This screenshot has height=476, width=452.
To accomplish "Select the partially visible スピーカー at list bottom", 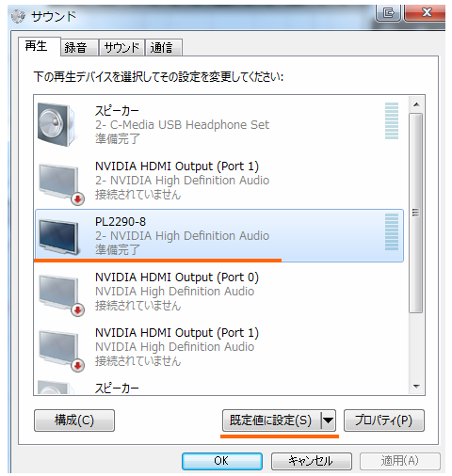I will pos(116,388).
